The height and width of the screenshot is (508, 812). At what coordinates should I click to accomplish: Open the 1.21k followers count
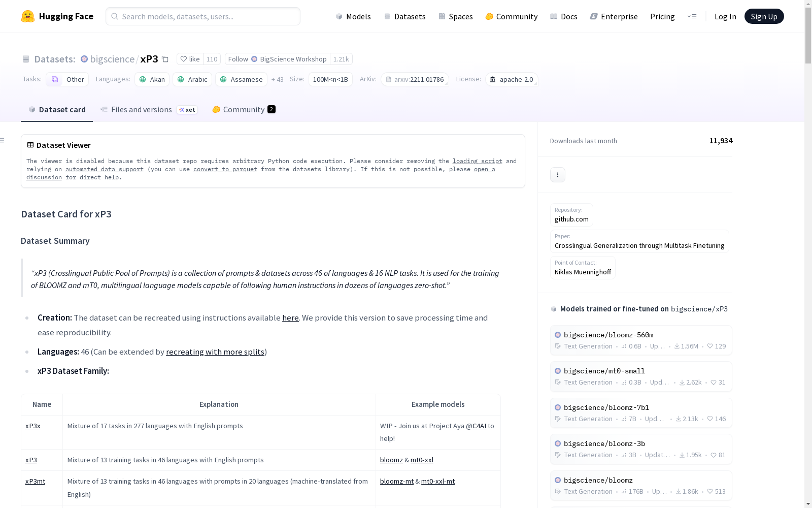tap(341, 59)
